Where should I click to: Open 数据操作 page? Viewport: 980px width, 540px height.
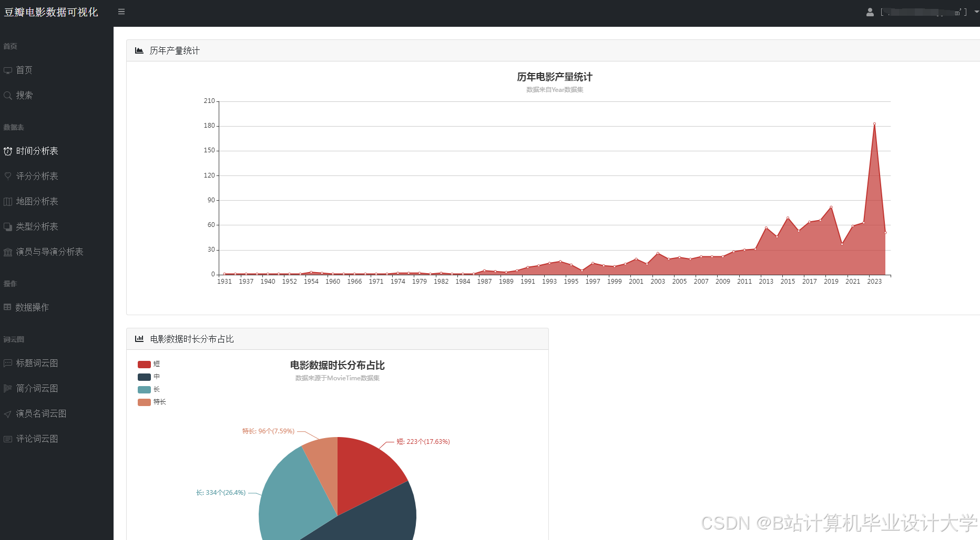32,307
